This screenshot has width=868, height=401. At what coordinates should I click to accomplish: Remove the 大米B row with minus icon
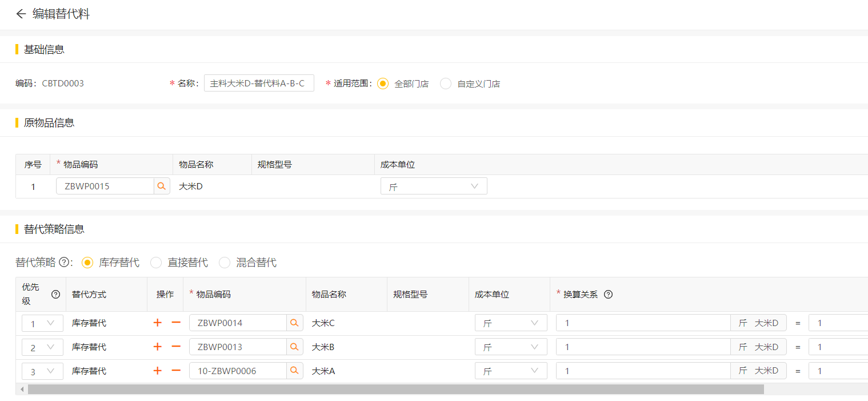click(176, 347)
